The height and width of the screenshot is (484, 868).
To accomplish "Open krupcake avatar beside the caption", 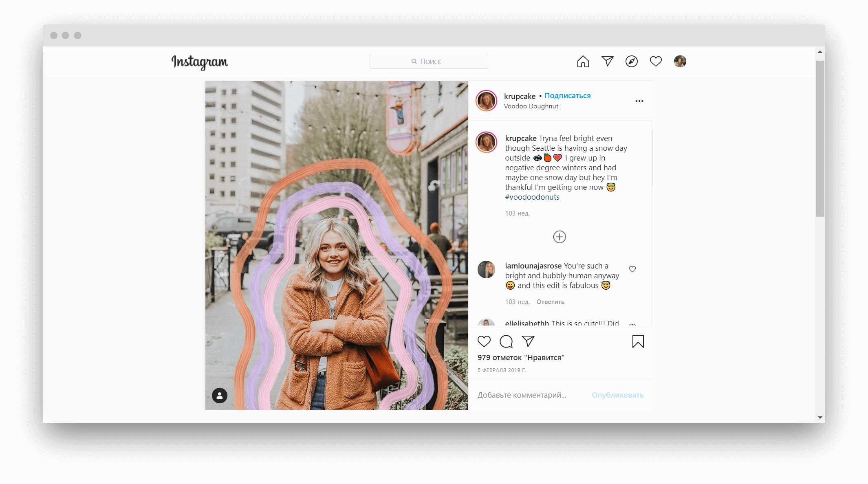I will [486, 142].
